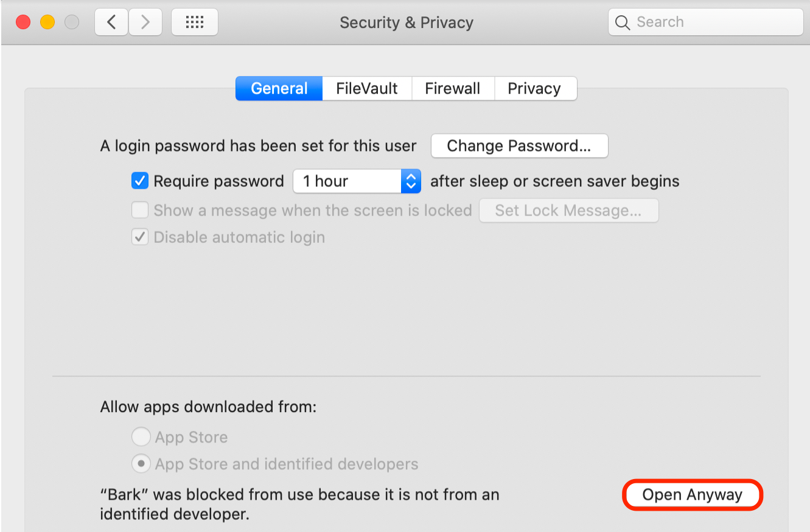Click the magnifying glass search icon
810x532 pixels.
[x=622, y=23]
